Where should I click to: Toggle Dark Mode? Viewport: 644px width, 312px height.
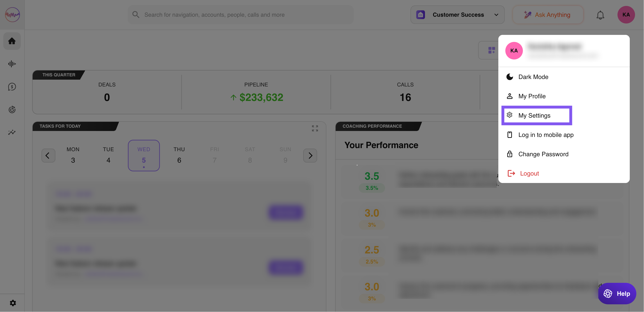click(x=533, y=77)
